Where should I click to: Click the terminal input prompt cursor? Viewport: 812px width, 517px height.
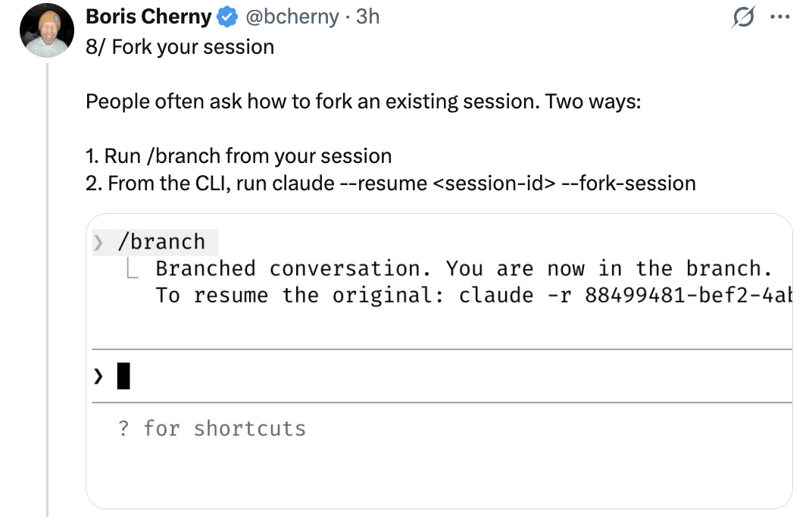(x=123, y=375)
